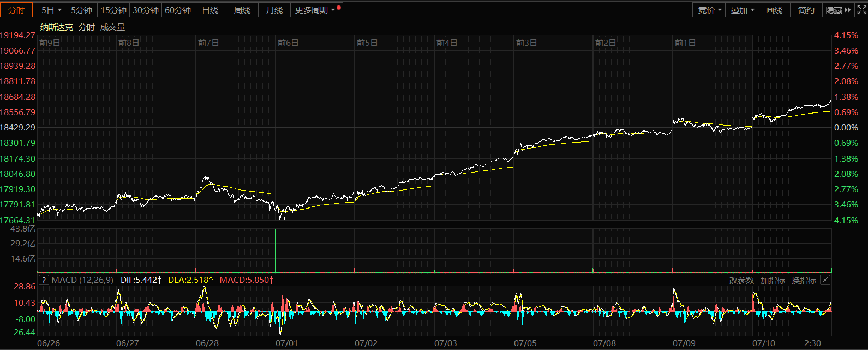Screen dimensions: 868x350
Task: Open the MACD help question-mark icon
Action: coord(44,280)
